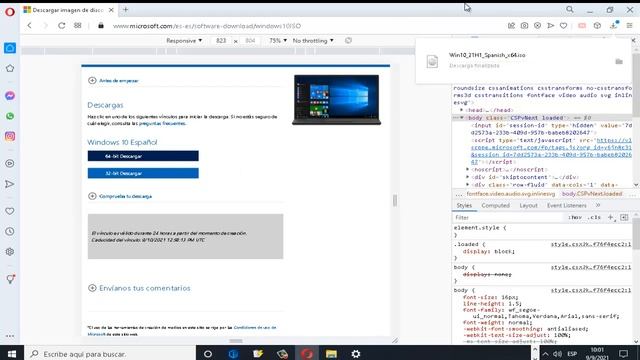Open No throttling dropdown
The width and height of the screenshot is (640, 360).
click(313, 40)
